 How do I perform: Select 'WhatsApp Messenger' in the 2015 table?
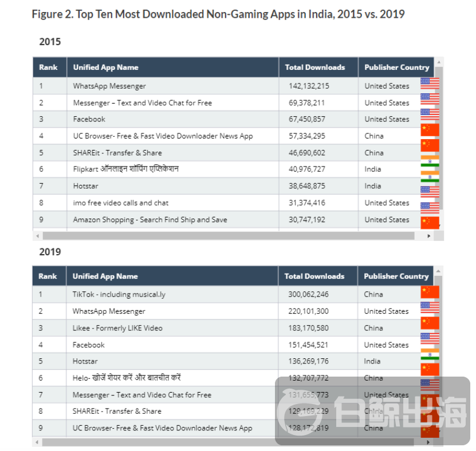tap(109, 86)
